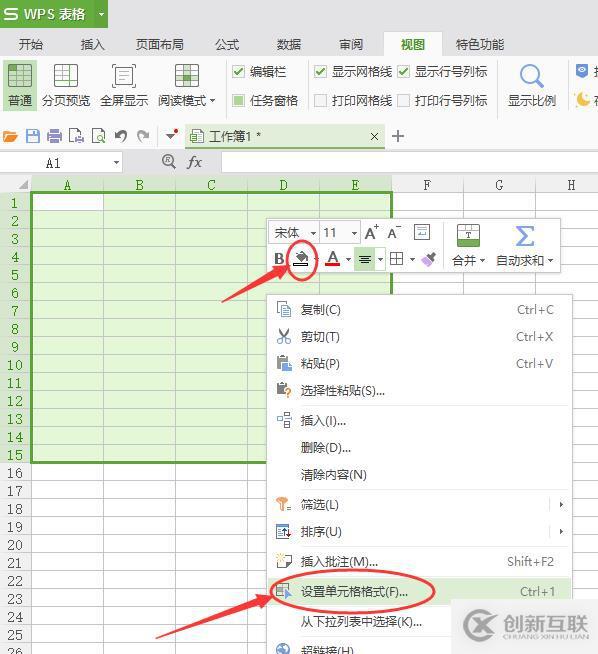Viewport: 598px width, 654px height.
Task: Choose Format Cells (设置单元格格式)
Action: click(x=419, y=591)
